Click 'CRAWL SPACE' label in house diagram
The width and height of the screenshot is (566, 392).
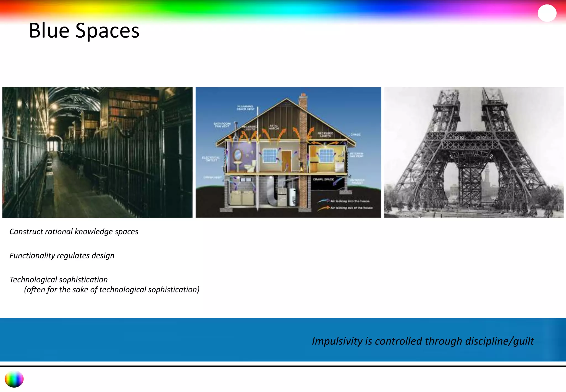pyautogui.click(x=323, y=179)
